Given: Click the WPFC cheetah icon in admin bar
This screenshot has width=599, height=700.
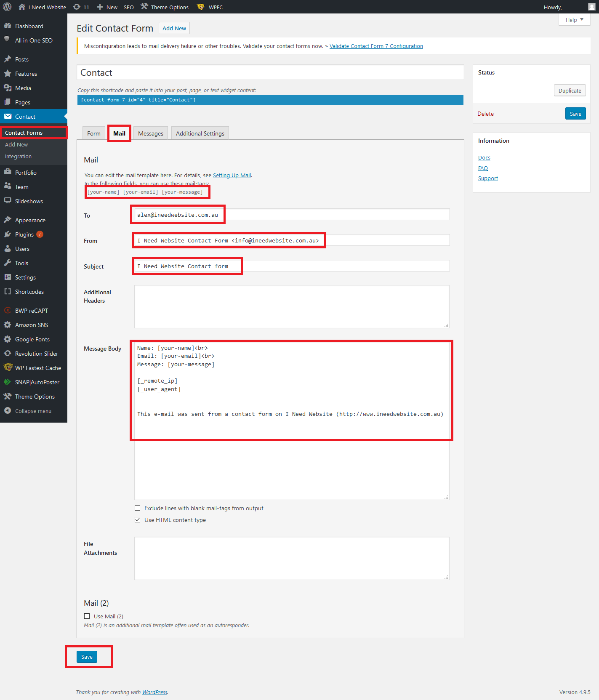Looking at the screenshot, I should [201, 7].
